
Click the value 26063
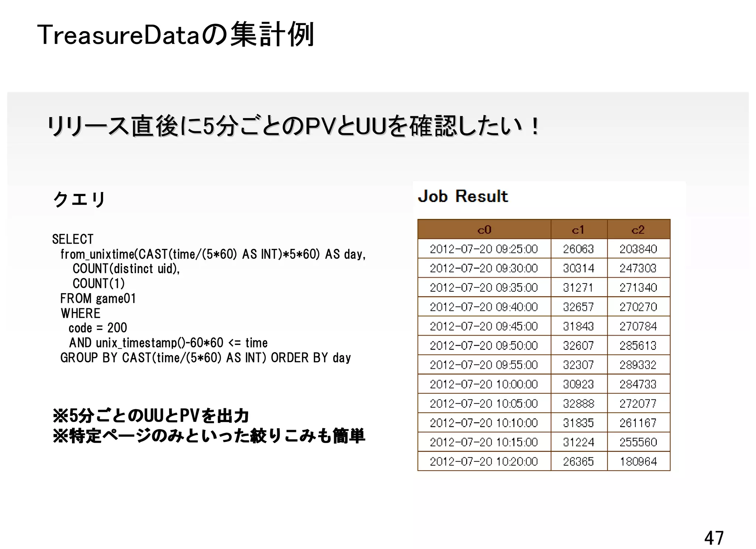[x=578, y=249]
